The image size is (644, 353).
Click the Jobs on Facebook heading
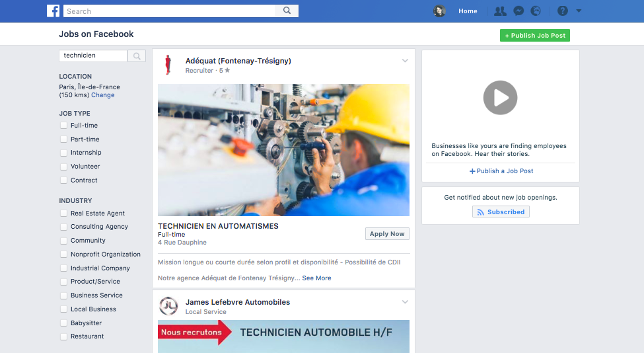coord(96,34)
